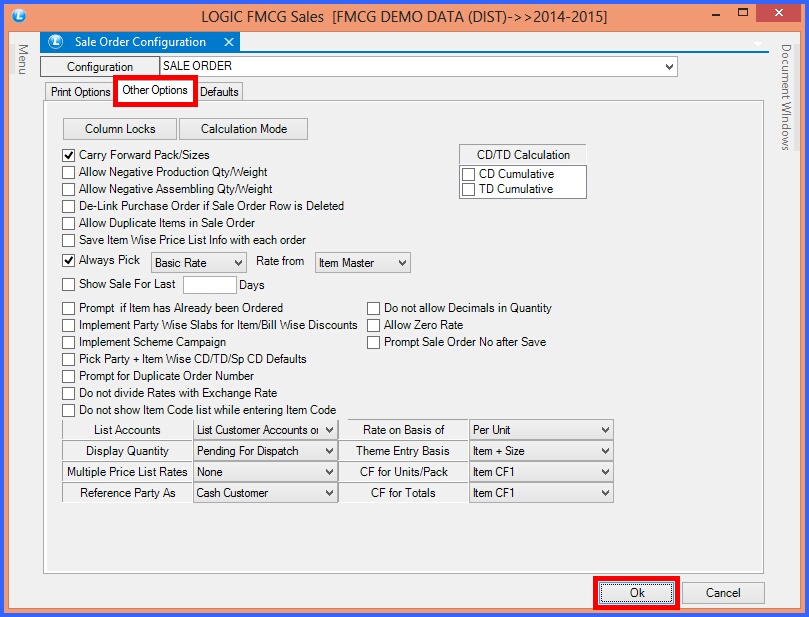Open the small tab list arrow at right
Screen dimensions: 809x617
coord(757,44)
